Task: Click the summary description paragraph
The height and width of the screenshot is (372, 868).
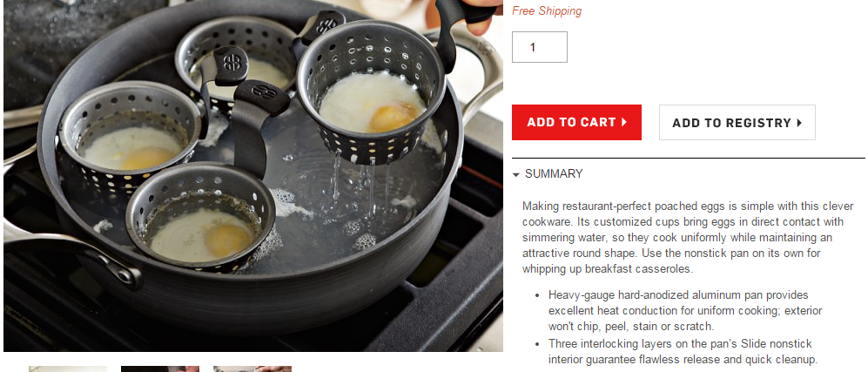Action: (683, 238)
